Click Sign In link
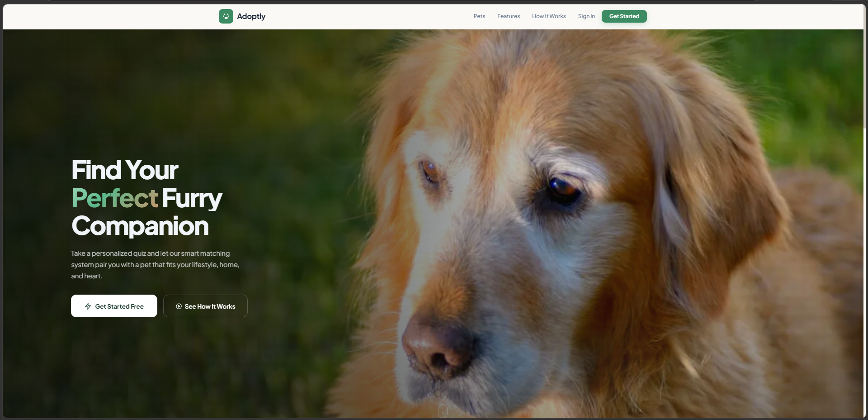 tap(586, 16)
